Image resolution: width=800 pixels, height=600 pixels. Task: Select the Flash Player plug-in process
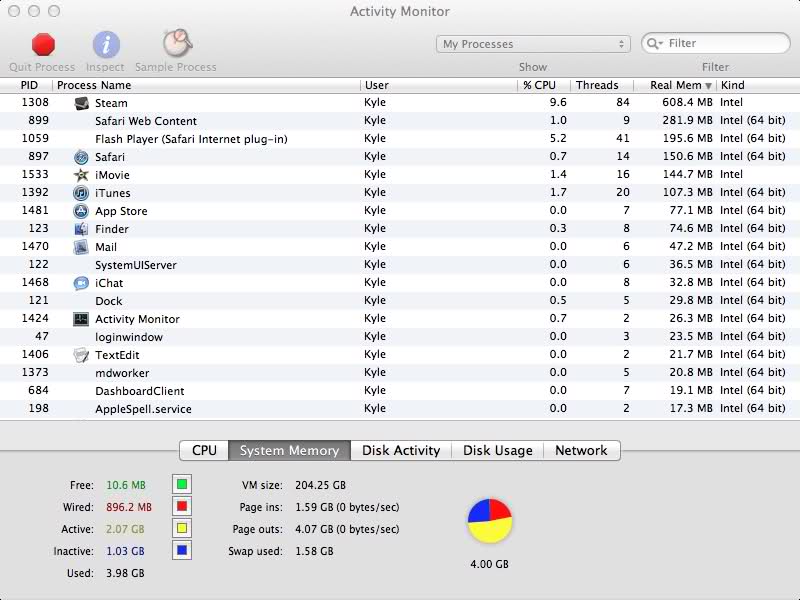[400, 139]
